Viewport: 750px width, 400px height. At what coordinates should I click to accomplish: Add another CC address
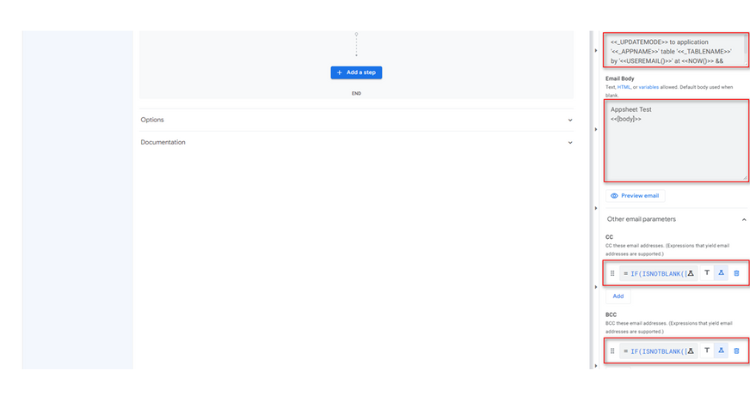point(618,296)
